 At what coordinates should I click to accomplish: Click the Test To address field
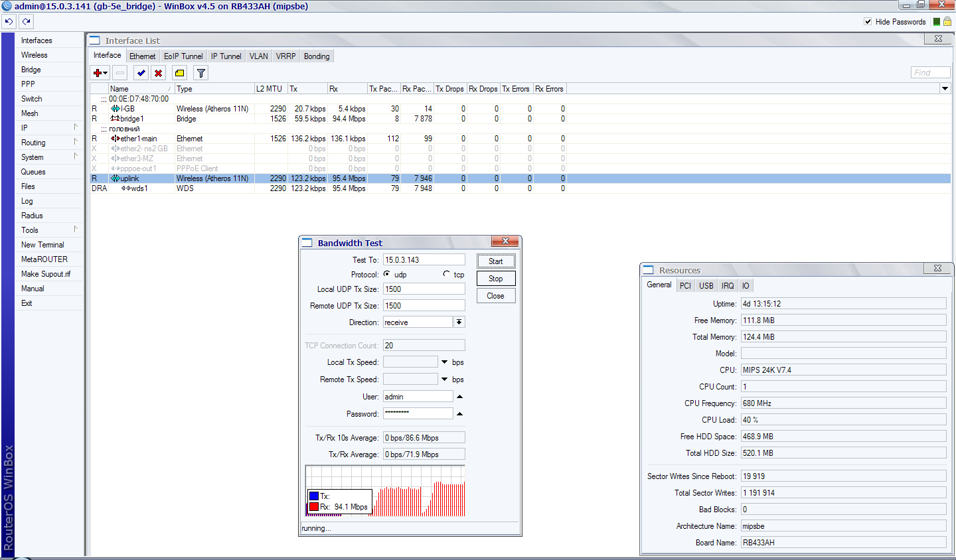click(x=424, y=260)
